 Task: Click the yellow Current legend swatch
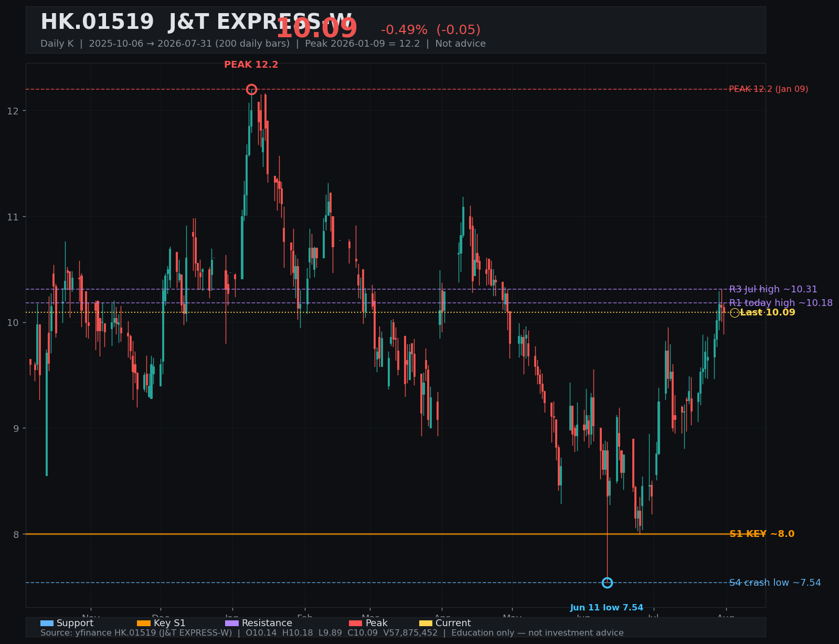tap(426, 624)
